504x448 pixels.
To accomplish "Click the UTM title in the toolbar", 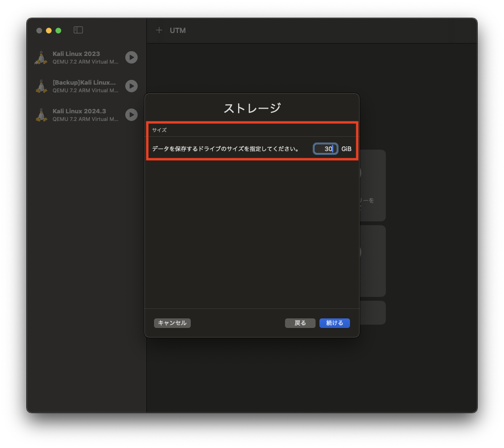I will [177, 30].
